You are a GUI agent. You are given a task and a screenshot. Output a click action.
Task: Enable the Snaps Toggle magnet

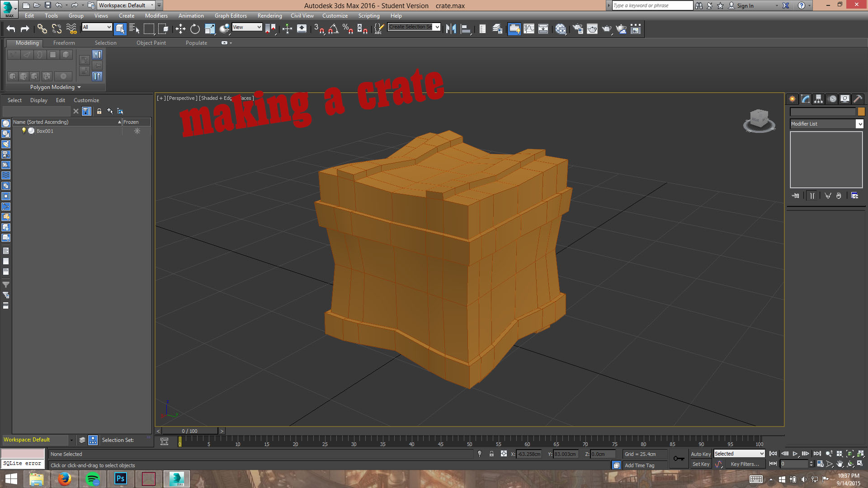(x=321, y=28)
